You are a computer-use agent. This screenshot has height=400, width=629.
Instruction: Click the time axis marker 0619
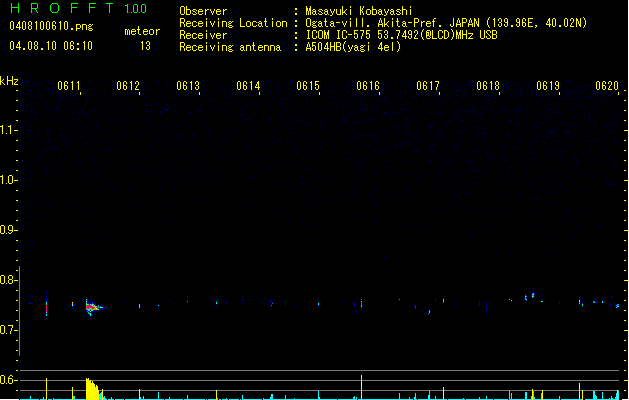(x=548, y=85)
